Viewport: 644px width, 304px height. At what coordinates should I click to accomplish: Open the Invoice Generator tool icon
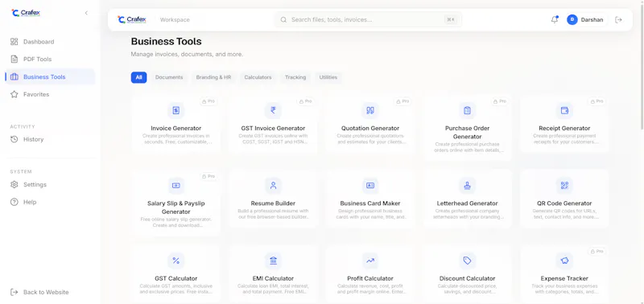(175, 110)
